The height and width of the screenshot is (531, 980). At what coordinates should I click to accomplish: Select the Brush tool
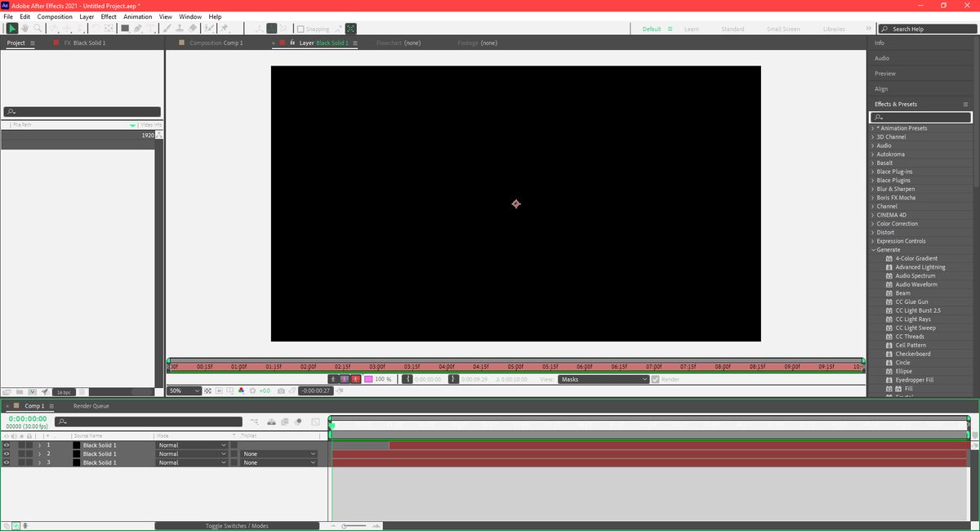[167, 28]
